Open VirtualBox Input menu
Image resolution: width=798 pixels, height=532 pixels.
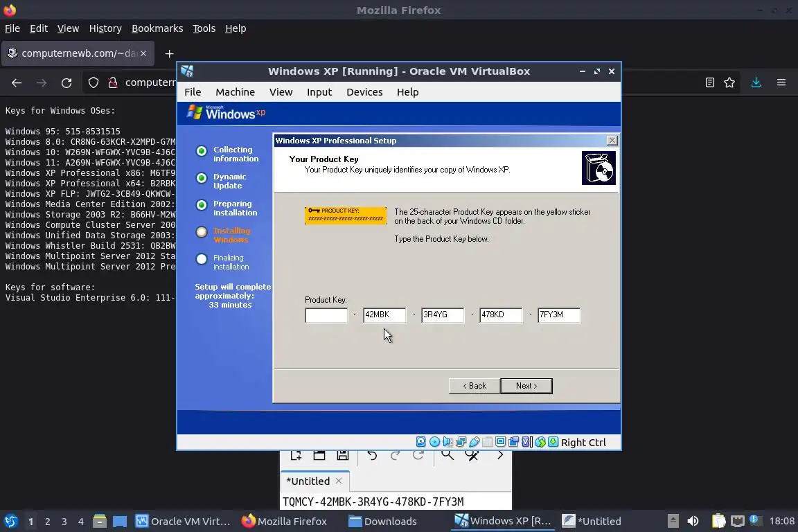coord(319,92)
